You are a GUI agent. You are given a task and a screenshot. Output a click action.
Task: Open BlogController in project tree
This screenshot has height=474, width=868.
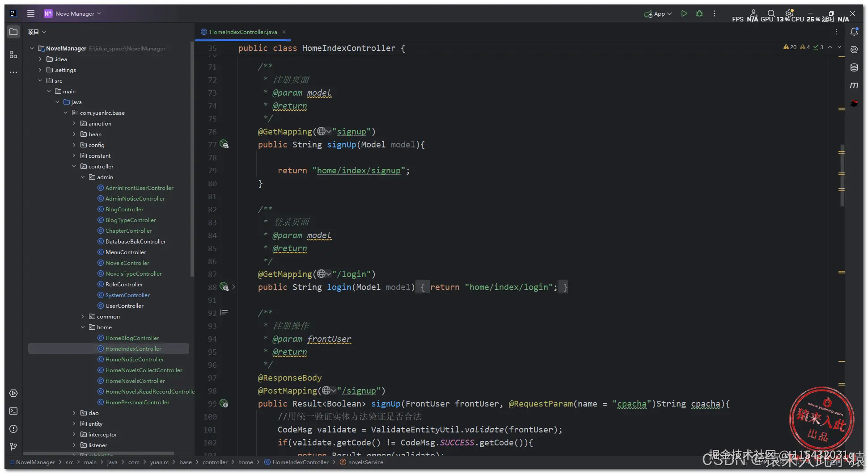coord(124,210)
